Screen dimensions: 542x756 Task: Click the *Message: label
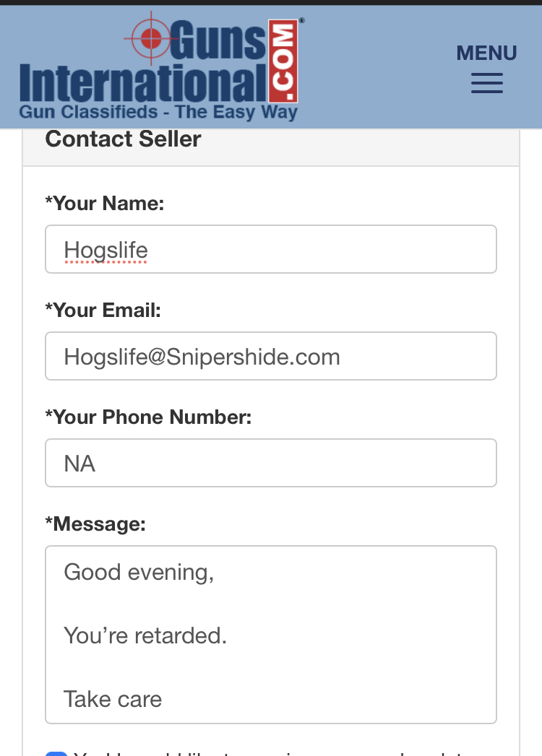95,524
